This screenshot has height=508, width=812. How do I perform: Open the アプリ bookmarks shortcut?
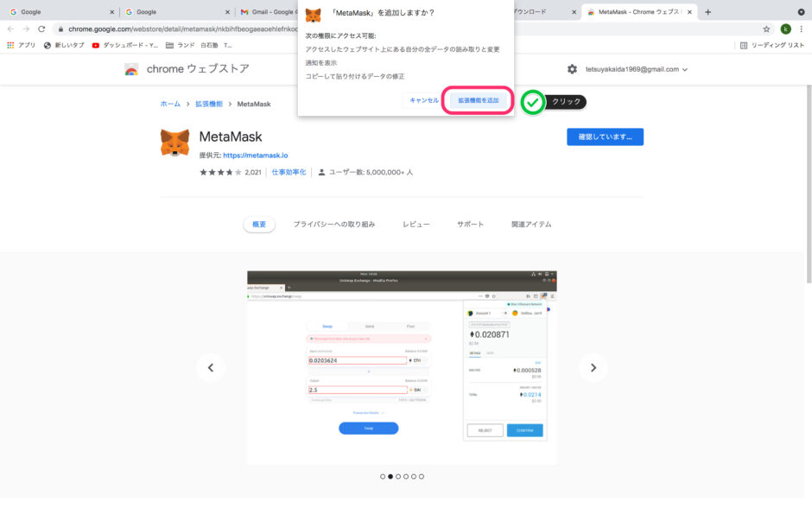pyautogui.click(x=21, y=45)
